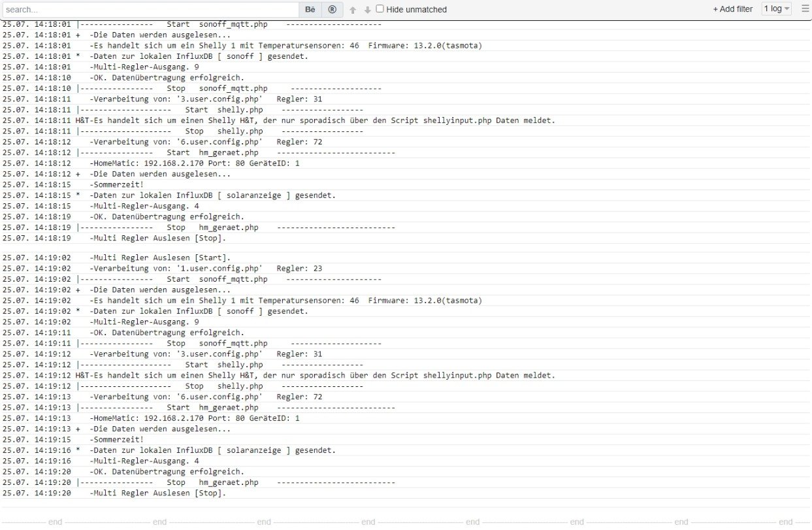Select the 14:19:12 Start shelly.php line
Screen dimensions: 812x530
pyautogui.click(x=222, y=365)
